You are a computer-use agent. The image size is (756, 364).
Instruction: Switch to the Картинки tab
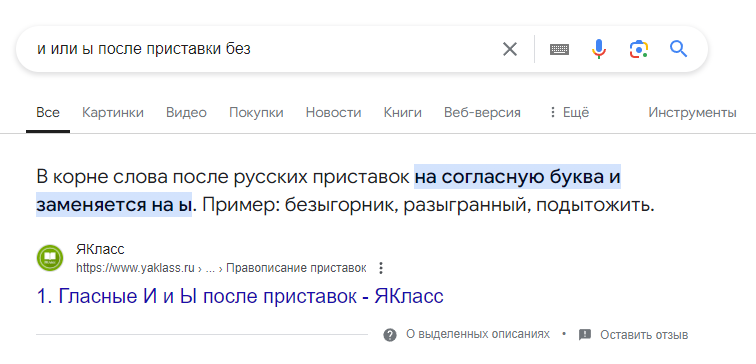click(x=113, y=113)
